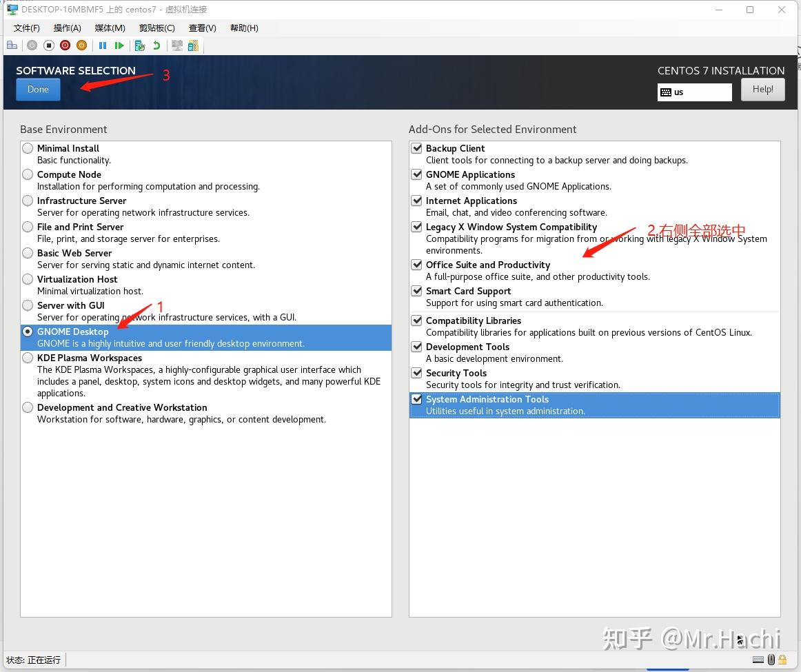Pause the virtual machine with blue icon
The height and width of the screenshot is (672, 801).
click(103, 45)
